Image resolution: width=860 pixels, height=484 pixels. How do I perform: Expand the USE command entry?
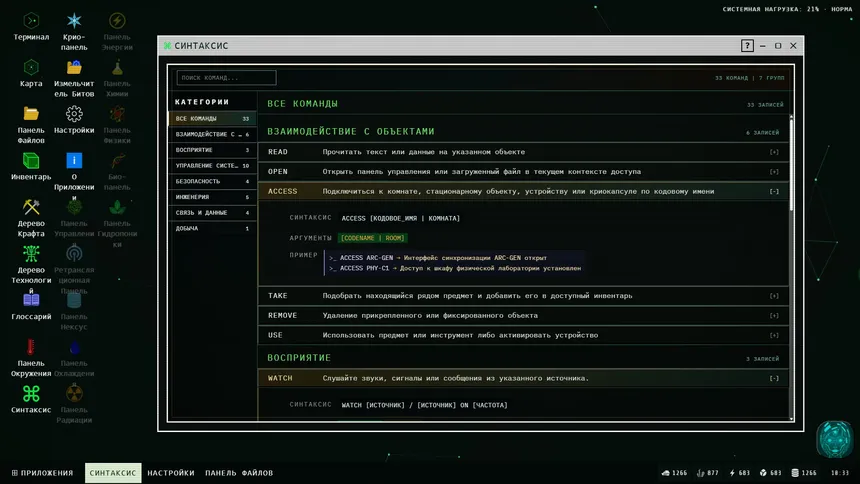(523, 335)
